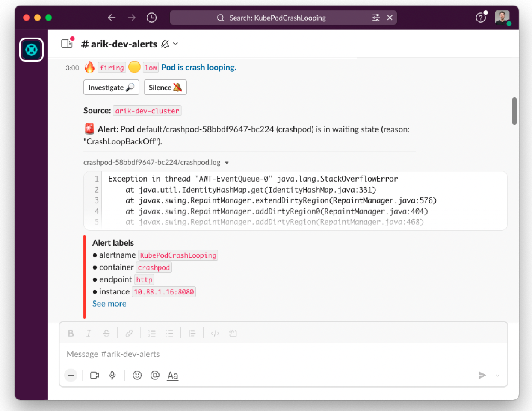Focus the Message #arik-dev-alerts input field
The width and height of the screenshot is (532, 411).
coord(283,354)
